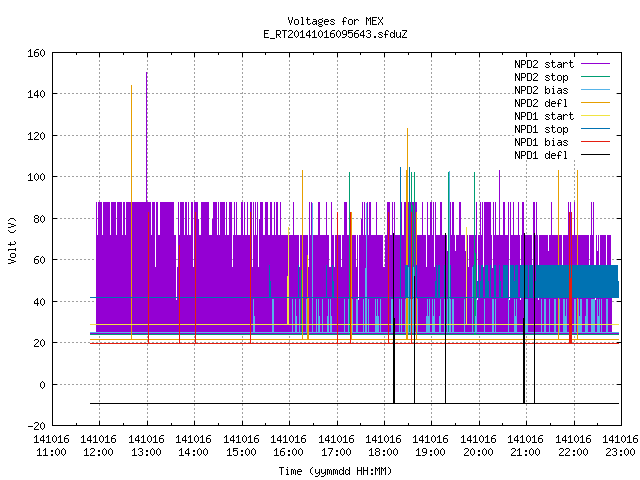
Task: Click the 0 y-axis tick label
Action: click(42, 385)
